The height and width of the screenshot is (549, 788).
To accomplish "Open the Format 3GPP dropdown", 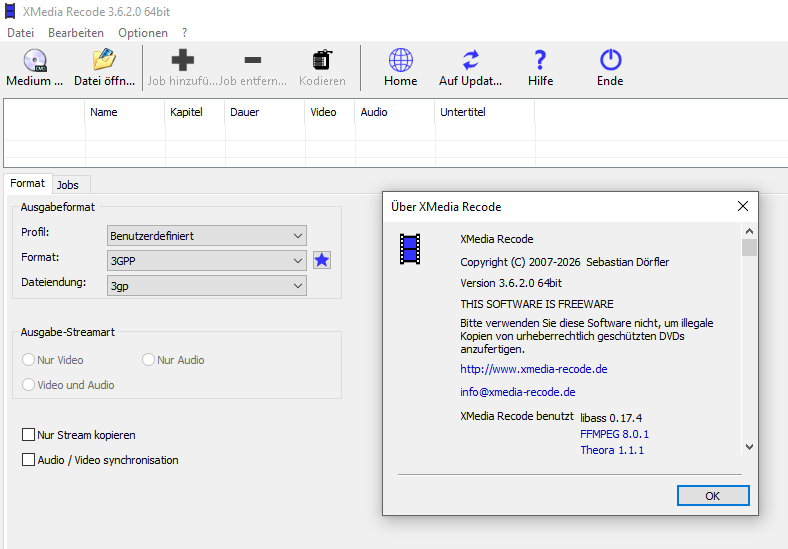I will click(207, 261).
